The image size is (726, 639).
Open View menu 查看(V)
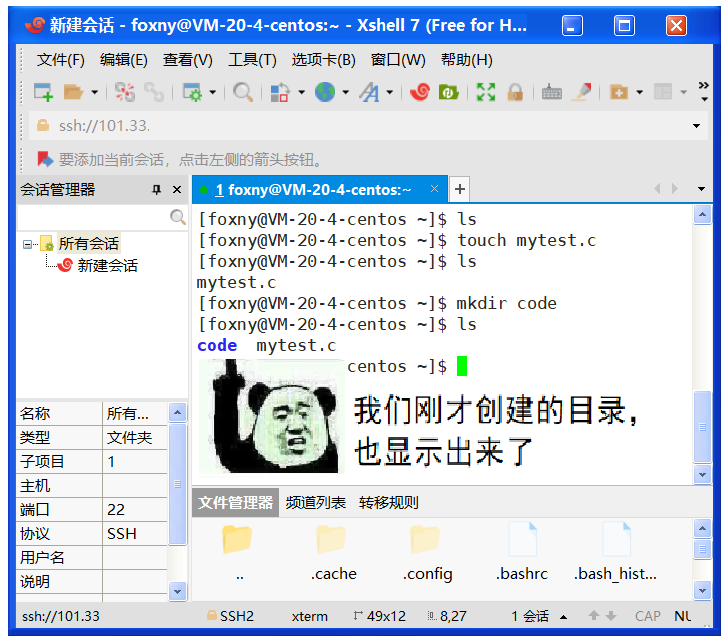pyautogui.click(x=188, y=60)
